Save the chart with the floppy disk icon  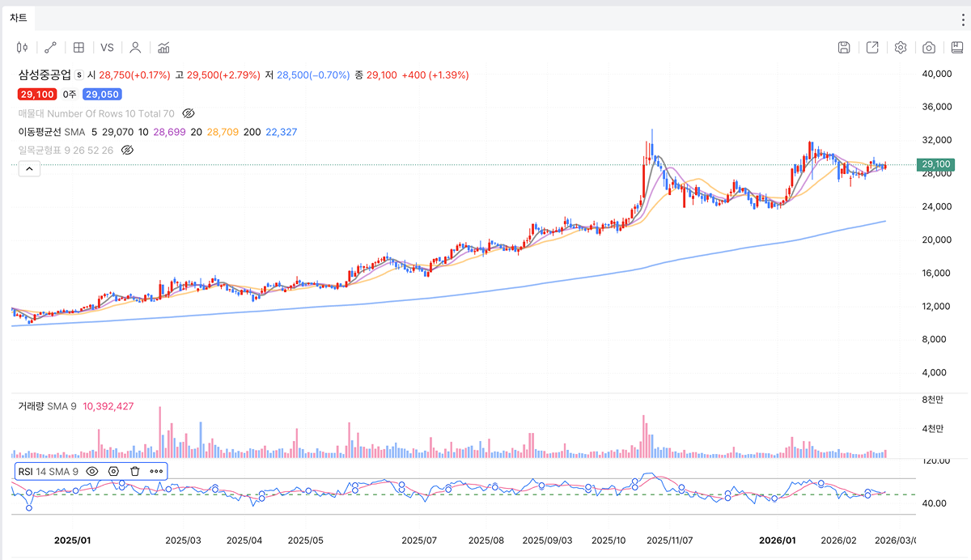(x=844, y=48)
